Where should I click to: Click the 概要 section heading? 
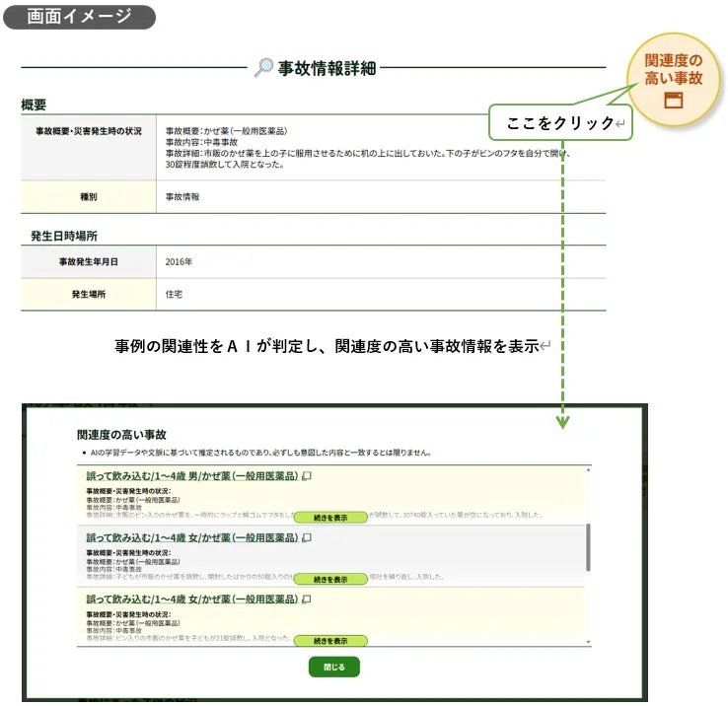34,105
